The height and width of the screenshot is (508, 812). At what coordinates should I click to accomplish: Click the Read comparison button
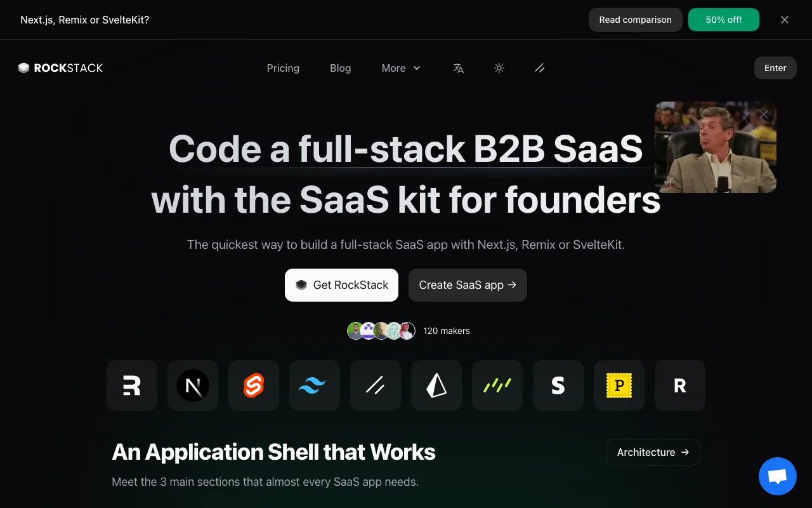click(x=635, y=20)
